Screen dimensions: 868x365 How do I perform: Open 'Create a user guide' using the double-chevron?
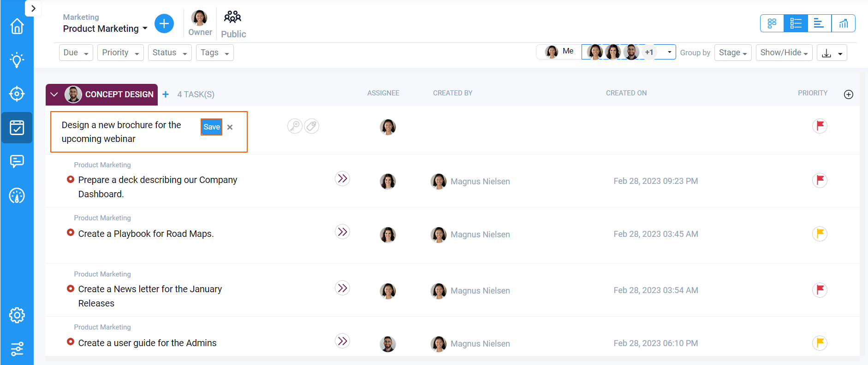click(342, 341)
